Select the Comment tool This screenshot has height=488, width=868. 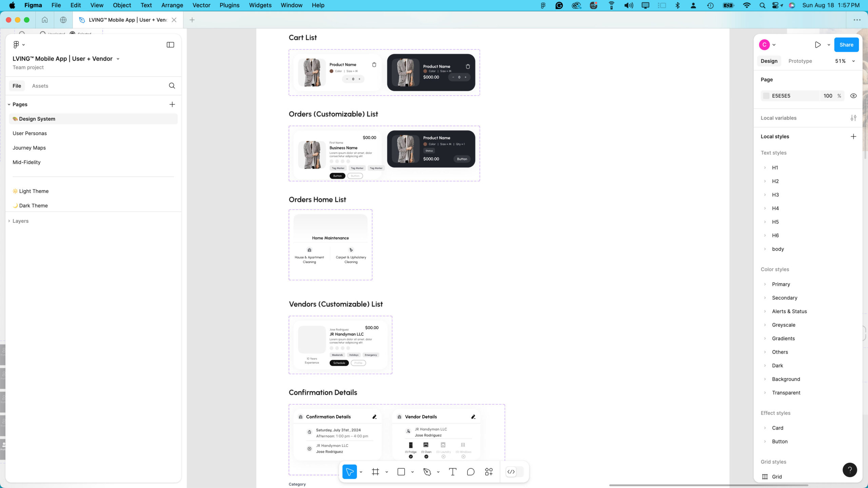[x=471, y=472]
